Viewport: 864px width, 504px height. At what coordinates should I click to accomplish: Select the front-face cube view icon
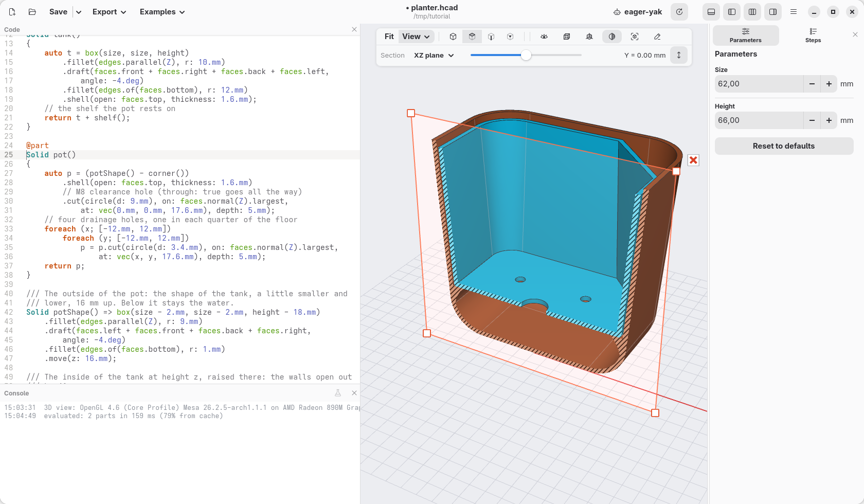coord(491,37)
